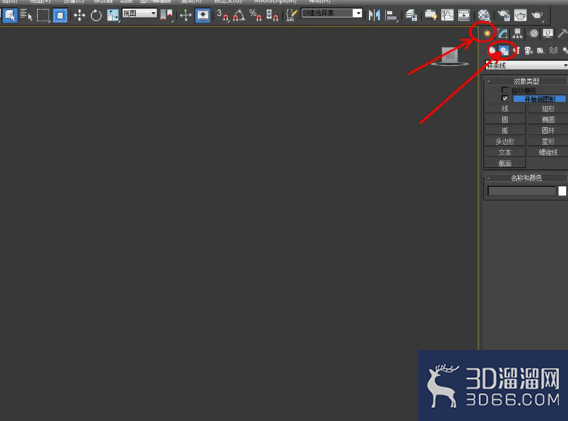Click the 圆 (Circle) button

click(505, 120)
